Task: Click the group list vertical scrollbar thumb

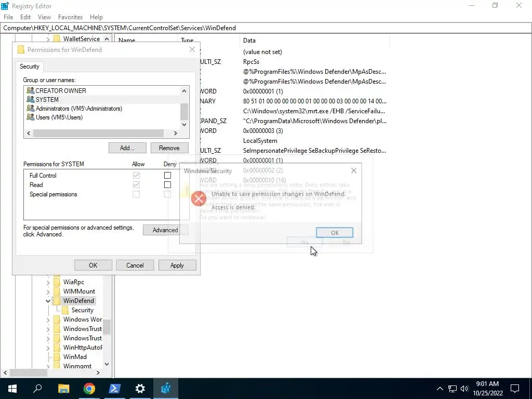Action: pyautogui.click(x=184, y=112)
